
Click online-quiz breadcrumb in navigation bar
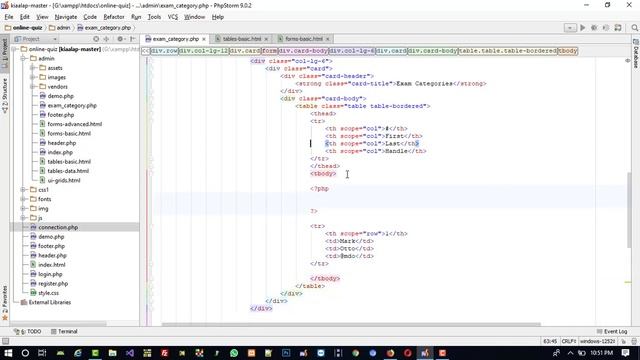click(24, 28)
